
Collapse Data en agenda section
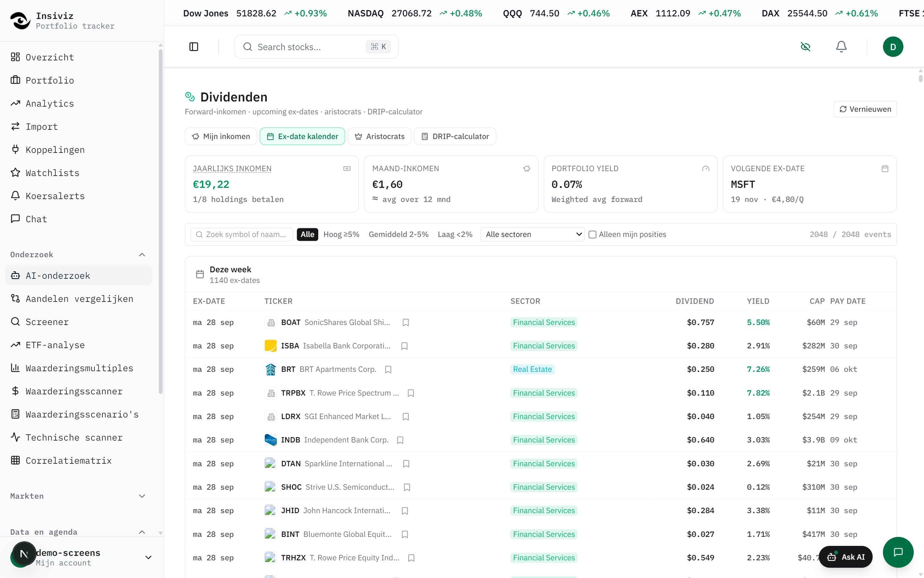[142, 532]
